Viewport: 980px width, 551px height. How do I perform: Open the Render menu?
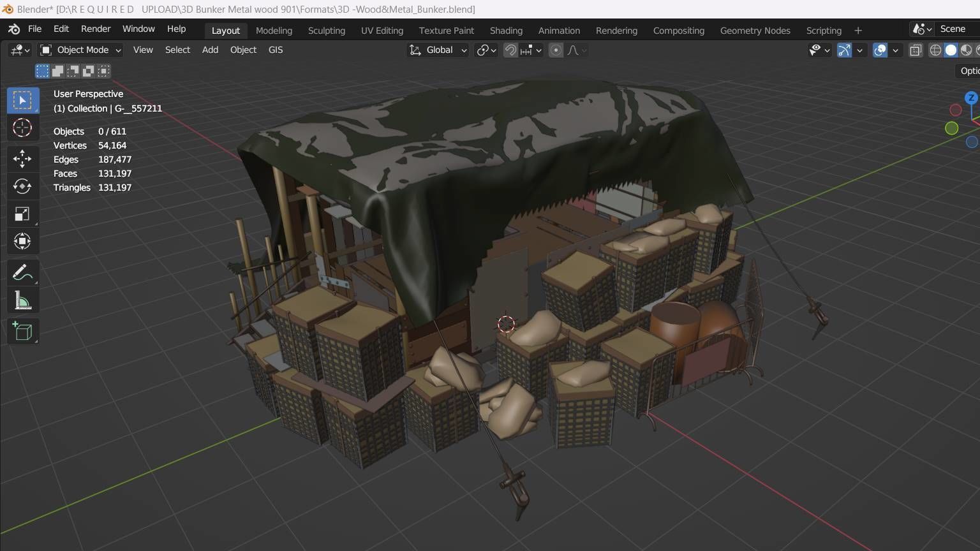(96, 29)
